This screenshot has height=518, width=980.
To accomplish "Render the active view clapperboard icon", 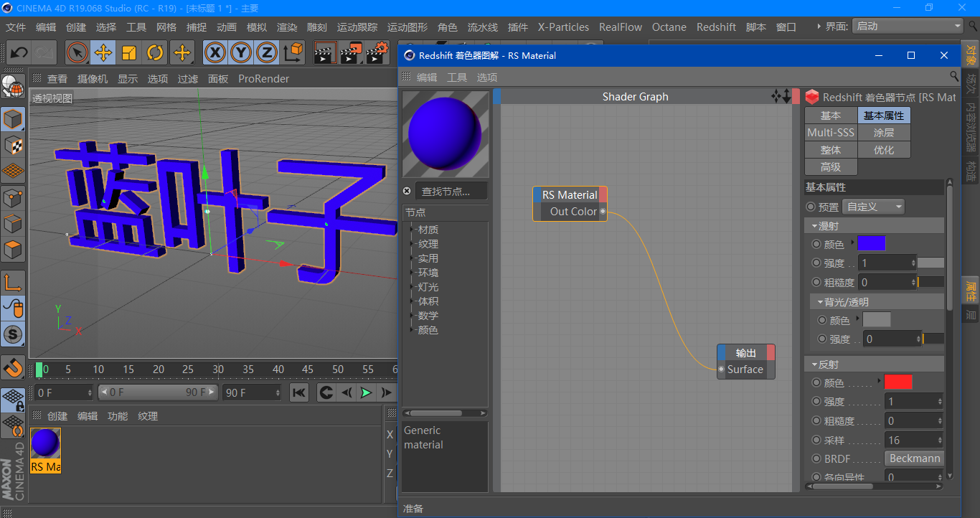I will pyautogui.click(x=326, y=52).
